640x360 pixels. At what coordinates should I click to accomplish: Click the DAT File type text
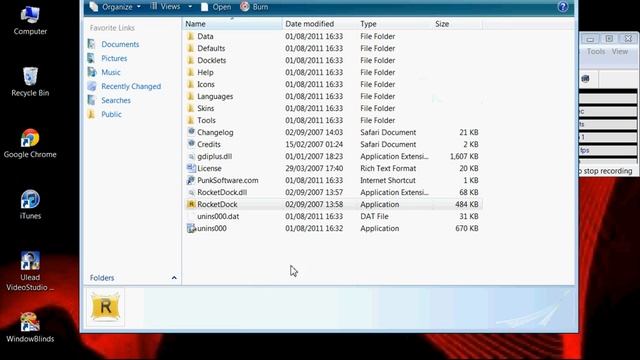[x=374, y=216]
